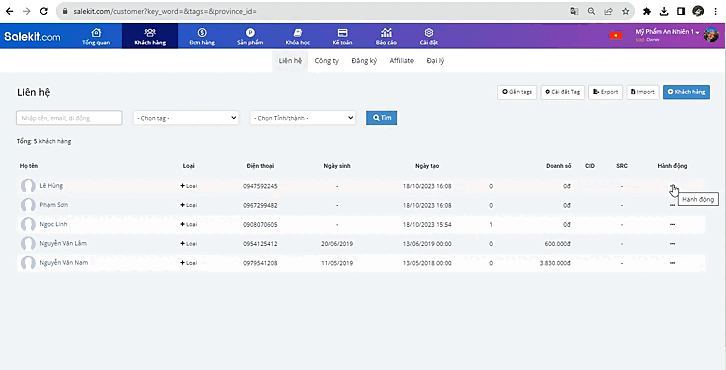726x370 pixels.
Task: Open actions menu for Nguyễn Văn Lâm
Action: coord(672,244)
